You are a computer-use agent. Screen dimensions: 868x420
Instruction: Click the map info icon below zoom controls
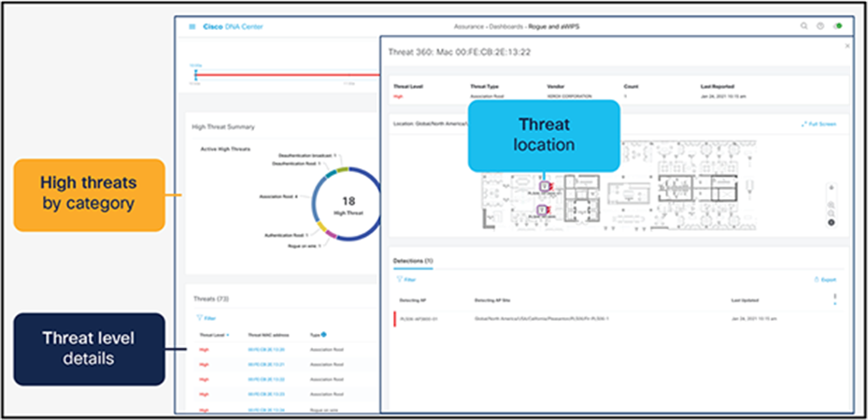tap(831, 223)
